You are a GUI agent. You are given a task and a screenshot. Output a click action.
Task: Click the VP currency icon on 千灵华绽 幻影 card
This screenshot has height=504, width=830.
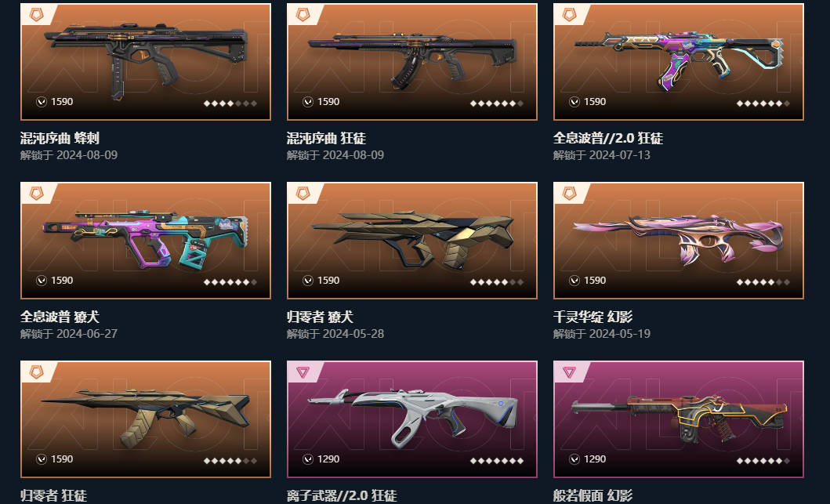click(x=574, y=281)
